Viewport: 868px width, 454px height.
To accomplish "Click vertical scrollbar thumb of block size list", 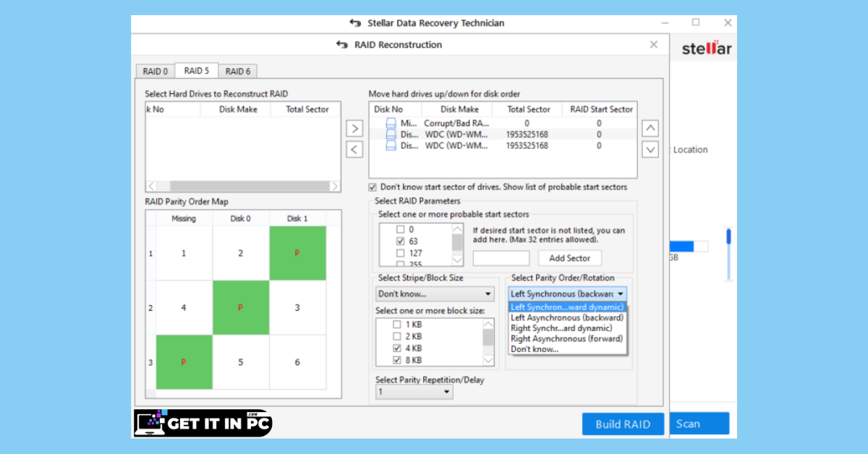I will tap(488, 338).
